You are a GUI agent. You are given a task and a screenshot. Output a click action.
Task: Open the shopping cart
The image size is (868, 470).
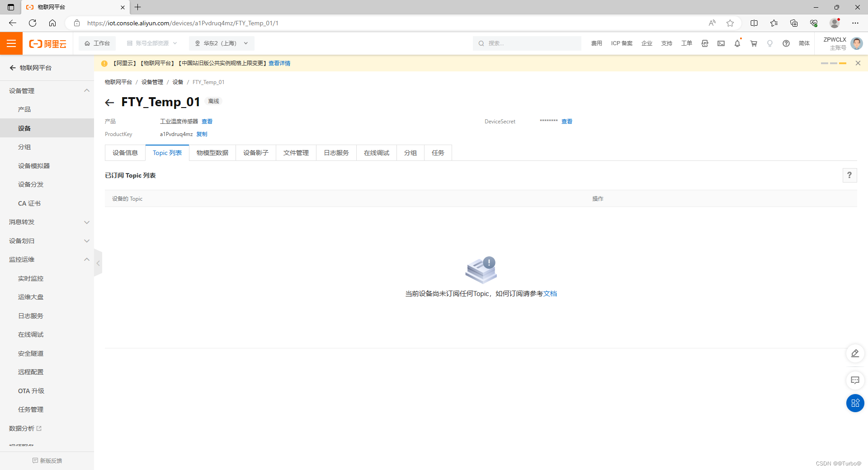click(x=754, y=43)
